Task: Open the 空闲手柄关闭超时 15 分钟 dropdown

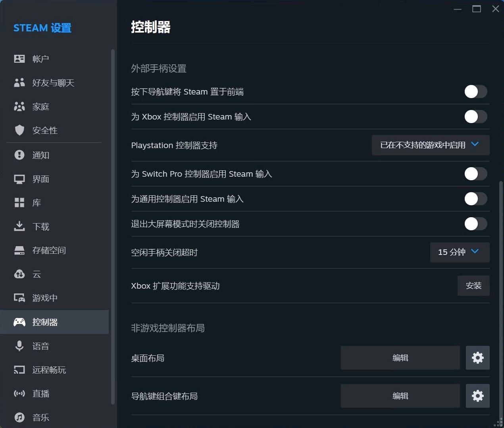Action: (459, 252)
